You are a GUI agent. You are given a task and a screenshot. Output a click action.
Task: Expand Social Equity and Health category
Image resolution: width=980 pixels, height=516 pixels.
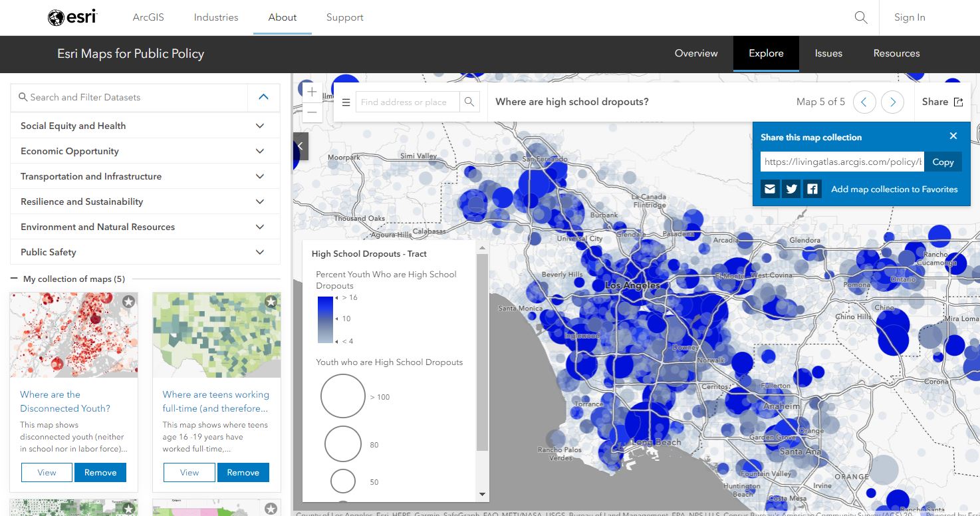[145, 126]
